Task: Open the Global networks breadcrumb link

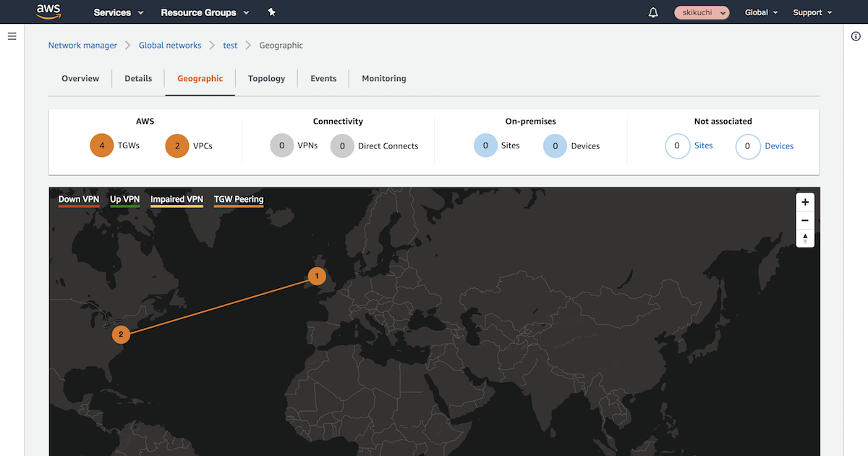Action: click(169, 45)
